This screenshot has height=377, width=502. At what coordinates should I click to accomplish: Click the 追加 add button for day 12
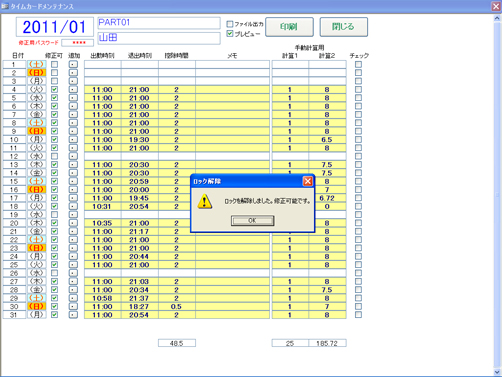tap(73, 156)
